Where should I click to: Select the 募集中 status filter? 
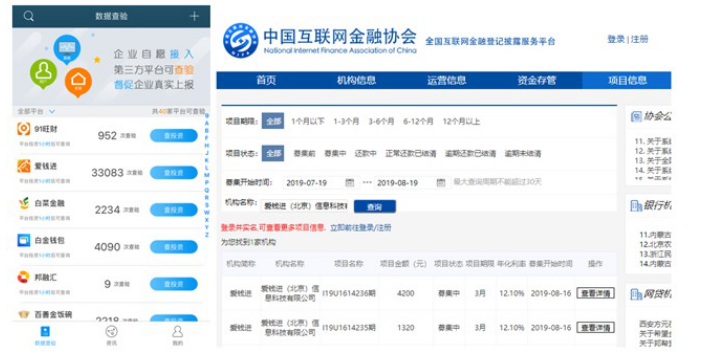coord(335,154)
